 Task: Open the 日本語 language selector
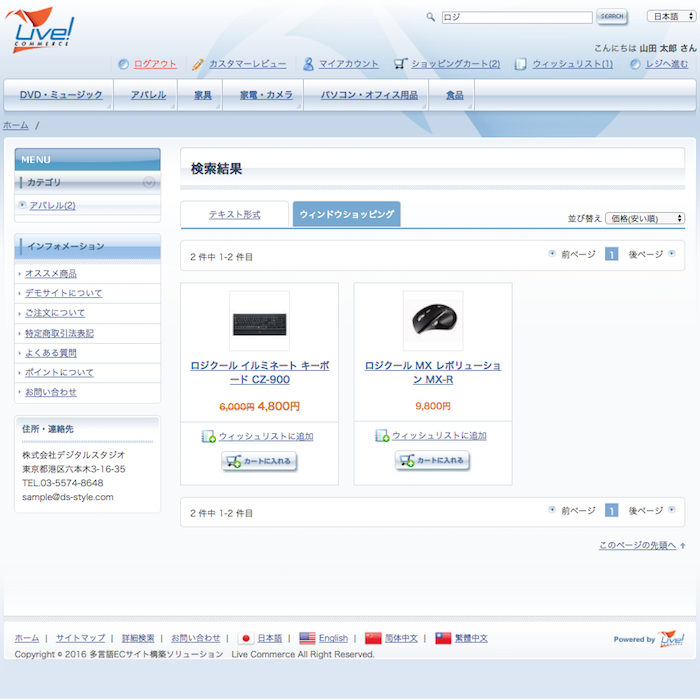pyautogui.click(x=670, y=16)
